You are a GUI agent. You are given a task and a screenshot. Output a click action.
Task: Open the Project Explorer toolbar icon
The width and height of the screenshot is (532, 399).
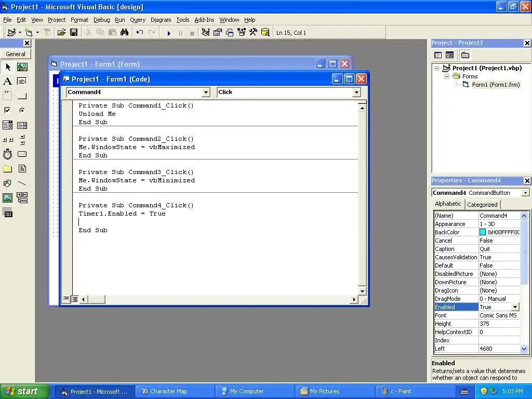(x=205, y=33)
